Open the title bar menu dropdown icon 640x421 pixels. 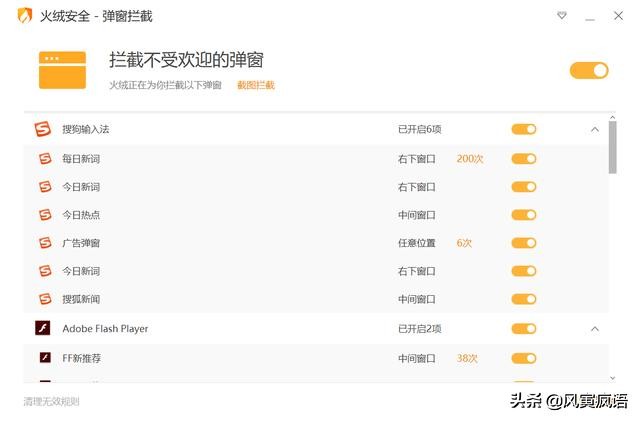coord(562,16)
